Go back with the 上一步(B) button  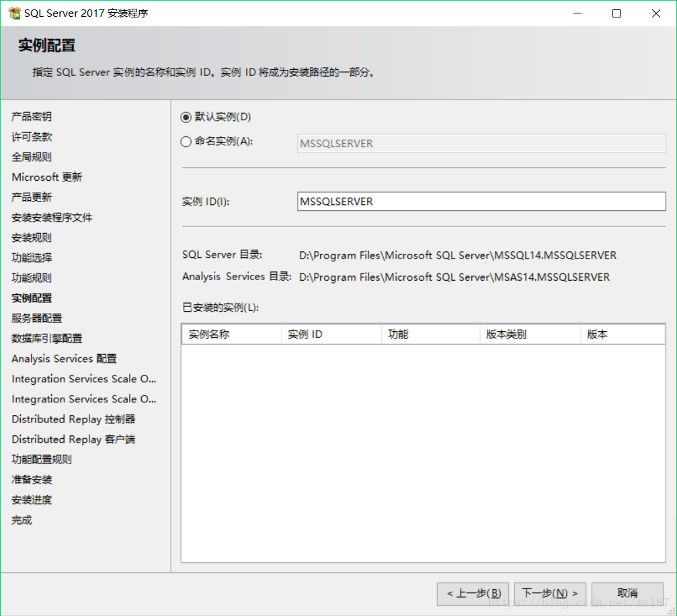pos(473,594)
